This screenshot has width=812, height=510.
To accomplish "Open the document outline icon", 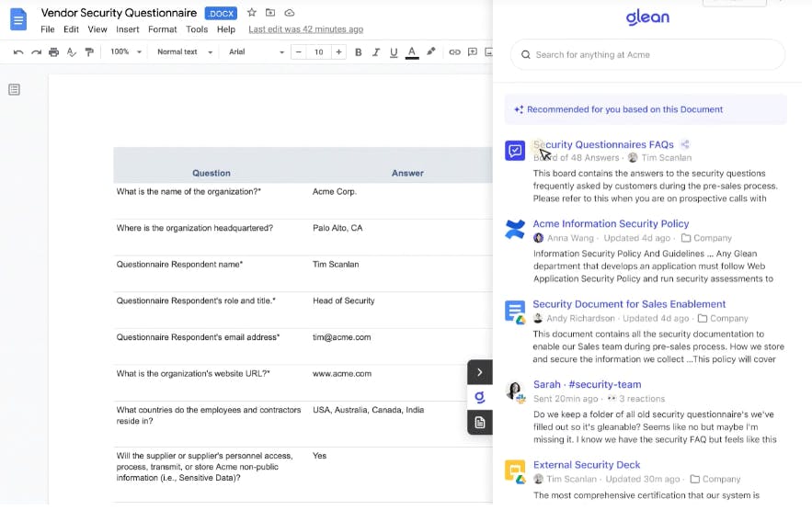I will [x=15, y=89].
